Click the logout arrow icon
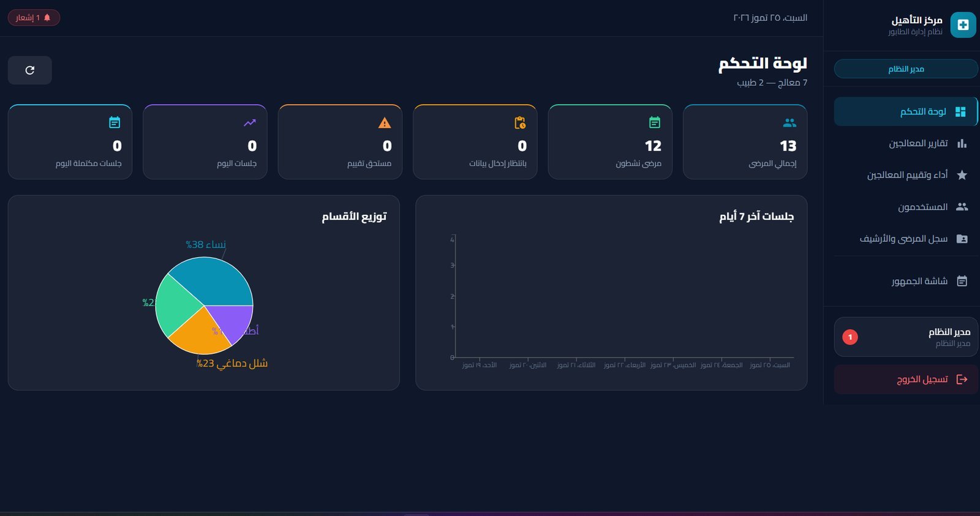 point(962,380)
